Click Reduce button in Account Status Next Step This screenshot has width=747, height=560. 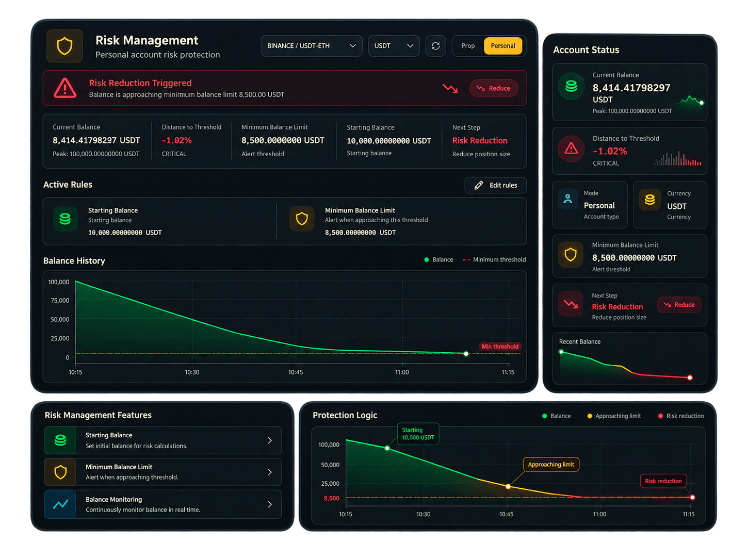(679, 305)
